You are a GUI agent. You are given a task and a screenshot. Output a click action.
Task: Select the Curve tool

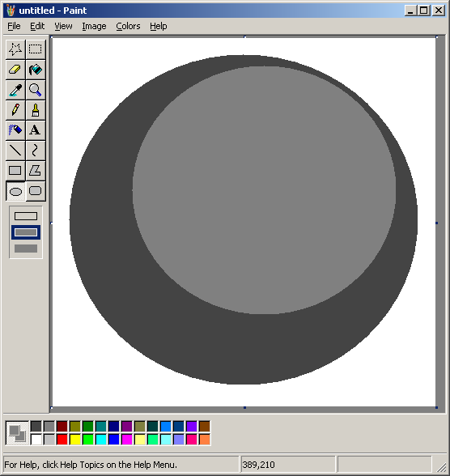click(36, 151)
